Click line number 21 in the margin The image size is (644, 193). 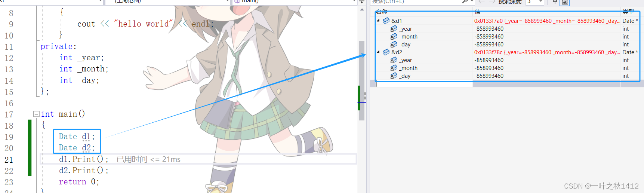coord(9,160)
